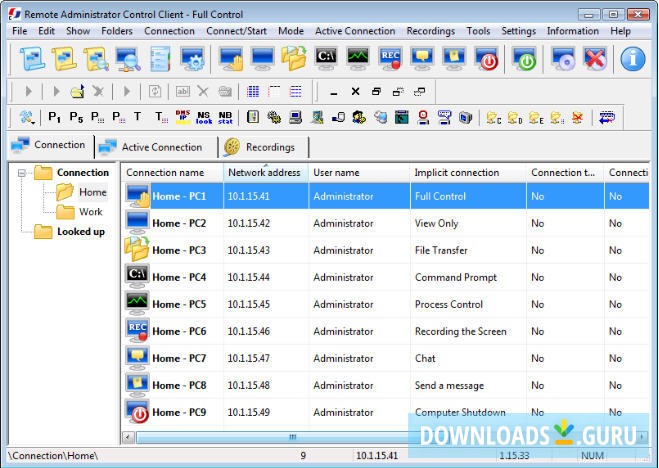Select the Looked up folder
659x468 pixels.
point(81,232)
